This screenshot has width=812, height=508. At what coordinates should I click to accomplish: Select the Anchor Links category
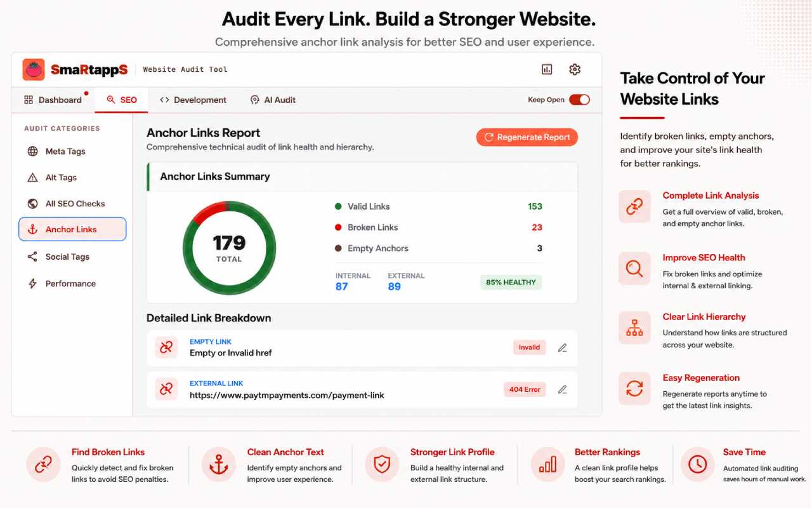pos(72,229)
